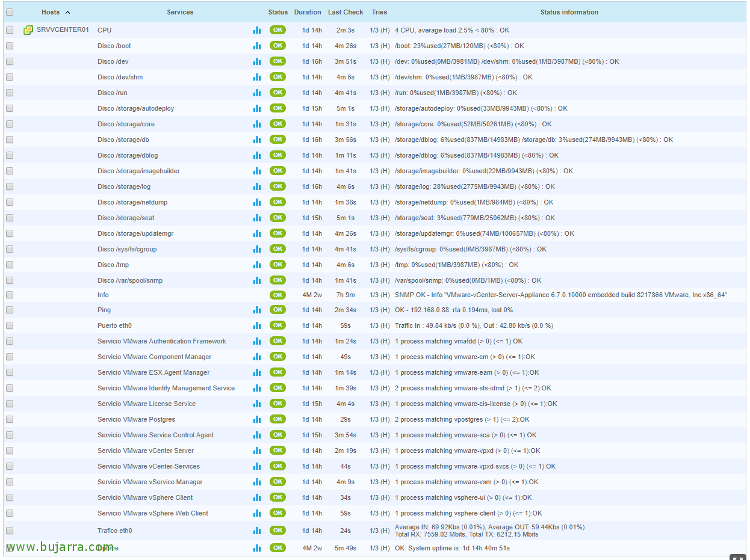Open the graph icon for Disco /boot
The height and width of the screenshot is (560, 750).
(x=257, y=45)
